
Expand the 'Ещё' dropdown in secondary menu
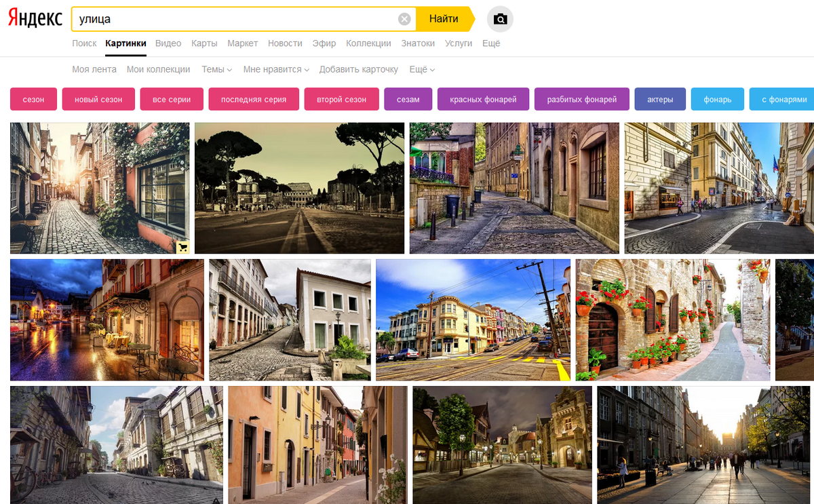422,69
